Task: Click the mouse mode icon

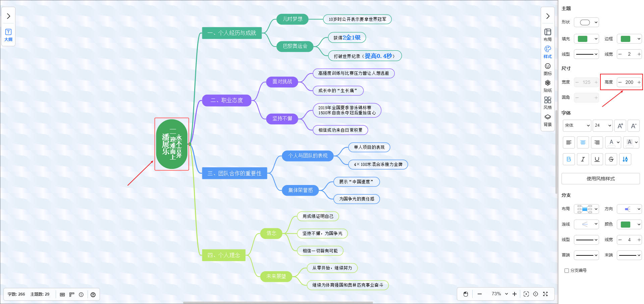Action: [x=466, y=294]
